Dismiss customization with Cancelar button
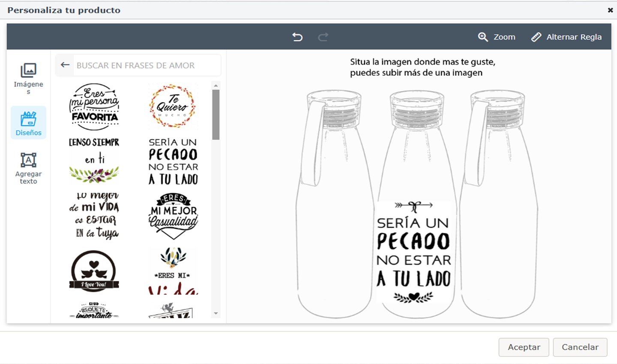617x364 pixels. [580, 347]
